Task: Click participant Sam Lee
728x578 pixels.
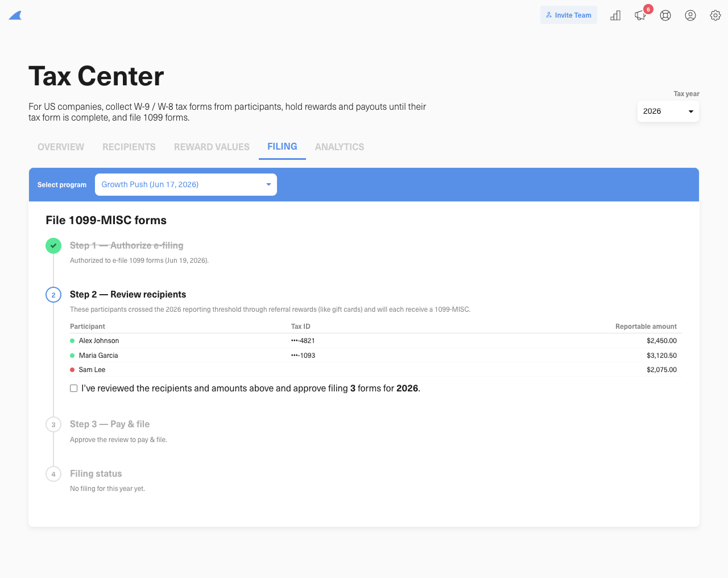Action: click(x=92, y=370)
